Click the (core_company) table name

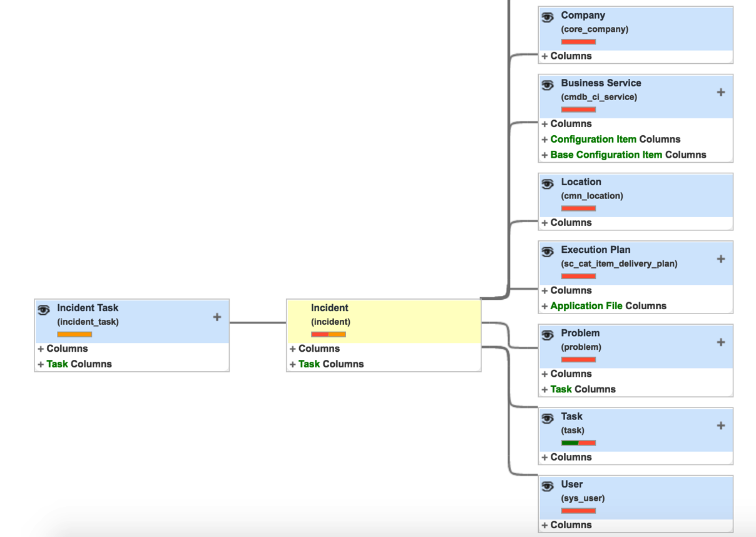[595, 29]
